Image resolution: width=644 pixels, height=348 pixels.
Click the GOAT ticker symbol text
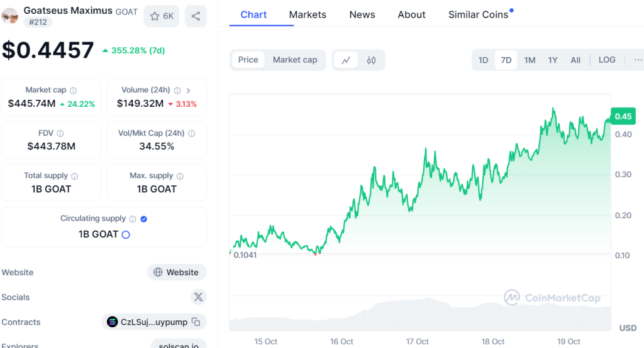(x=126, y=12)
